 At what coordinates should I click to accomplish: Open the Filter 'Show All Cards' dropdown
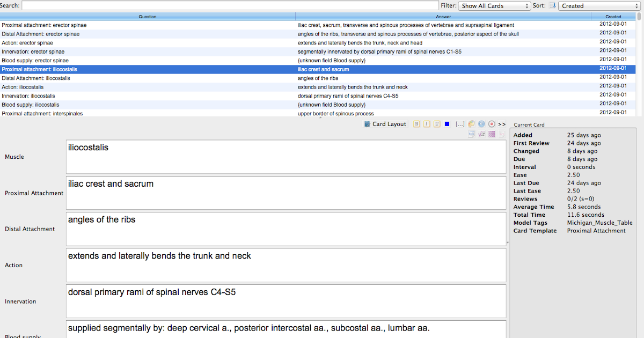[x=494, y=6]
